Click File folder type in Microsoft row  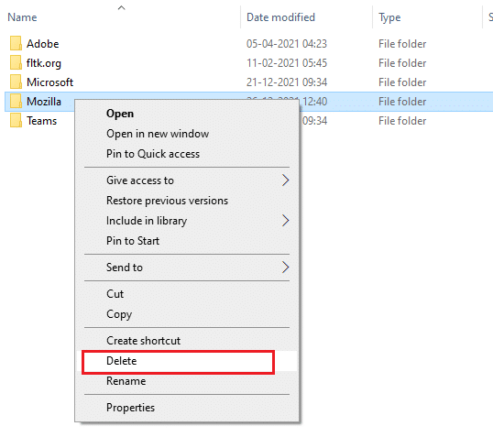coord(402,82)
